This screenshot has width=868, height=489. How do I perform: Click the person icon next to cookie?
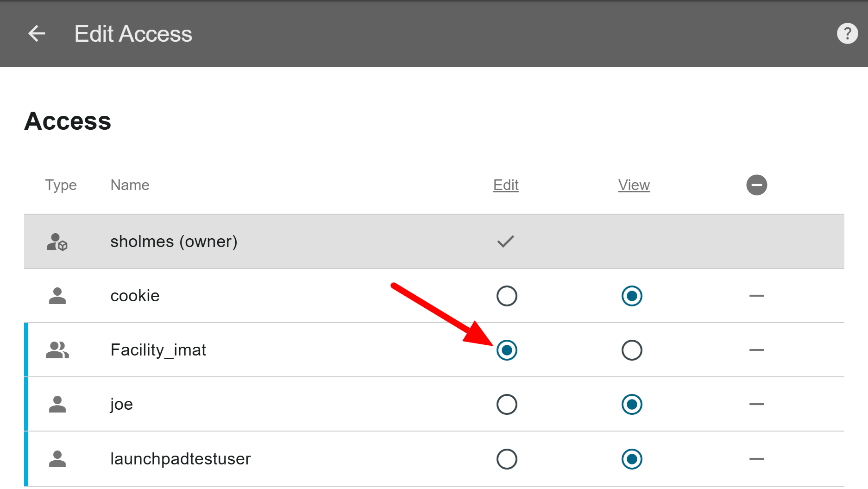click(x=57, y=296)
